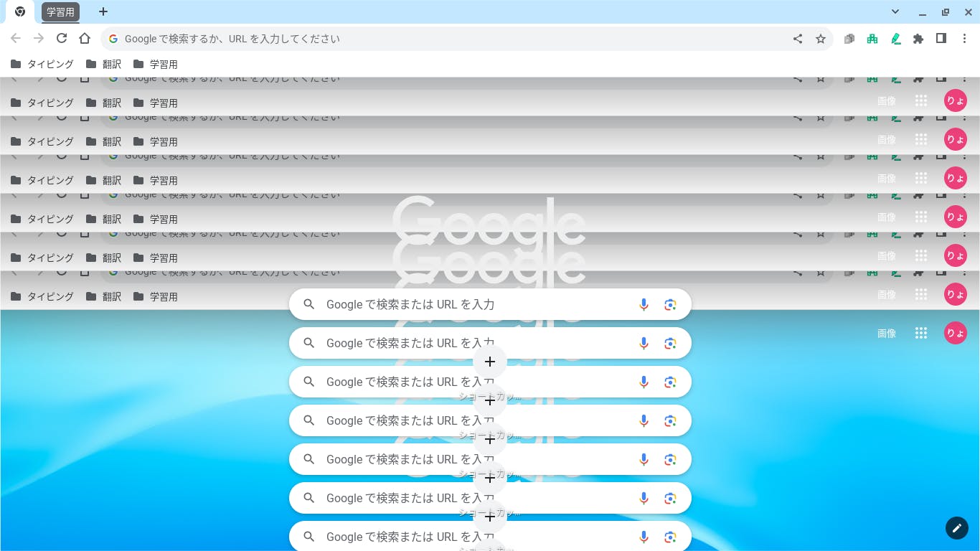Click the back arrow in the top toolbar
Screen dimensions: 980x551
16,39
